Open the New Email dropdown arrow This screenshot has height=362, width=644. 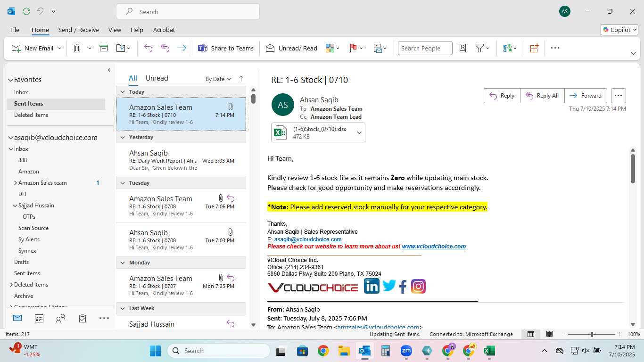point(59,49)
